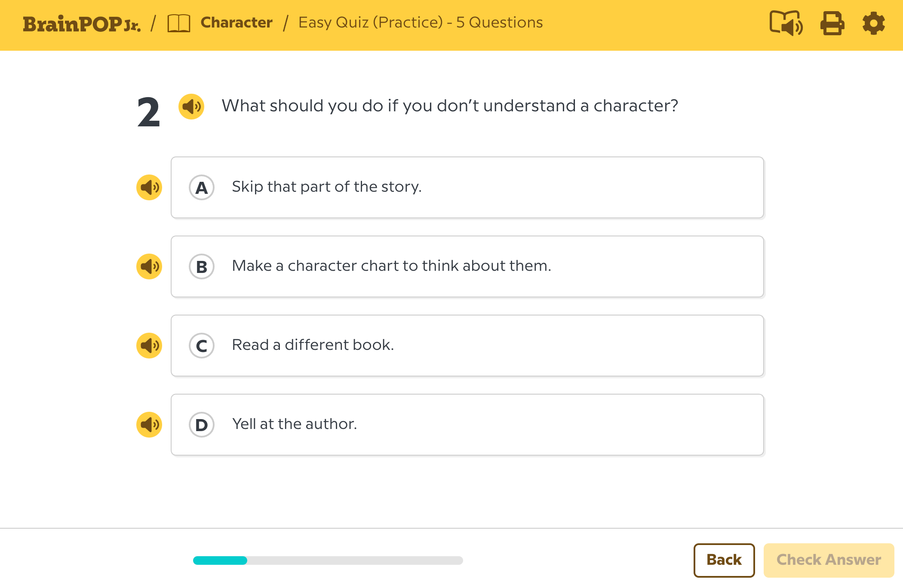
Task: Choose the B option circle
Action: click(x=202, y=266)
